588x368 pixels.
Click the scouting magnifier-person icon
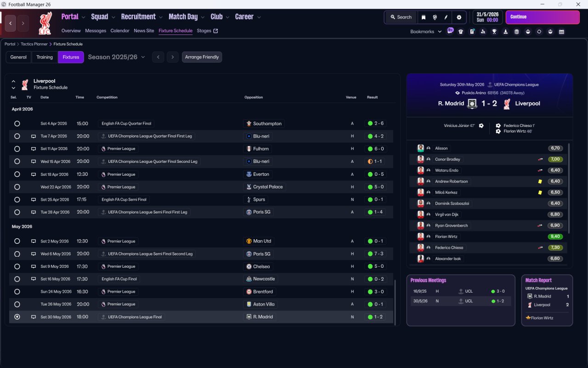[483, 32]
